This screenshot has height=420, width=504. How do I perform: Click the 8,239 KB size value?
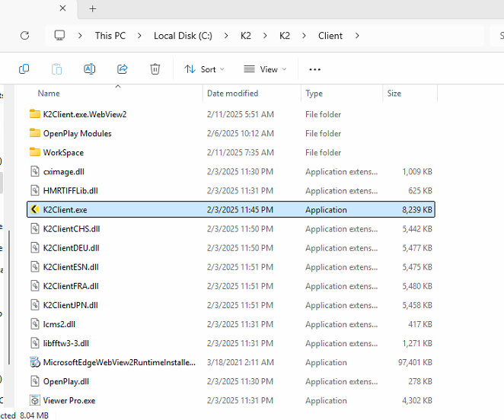[x=417, y=210]
